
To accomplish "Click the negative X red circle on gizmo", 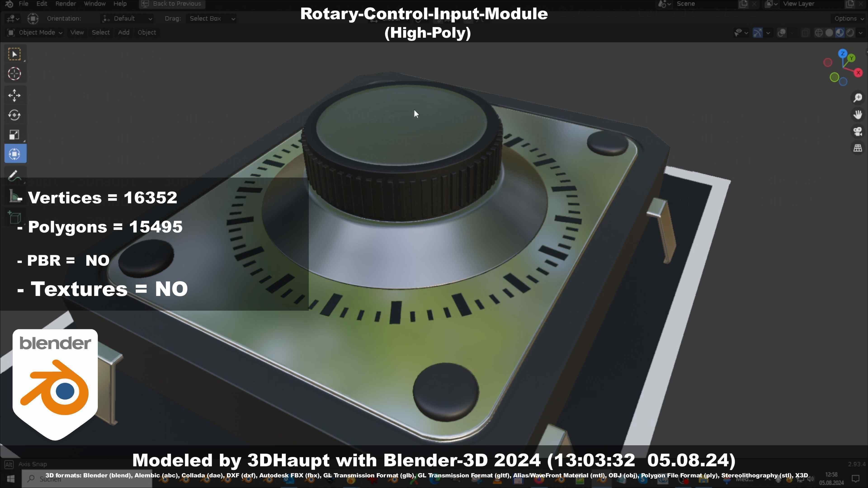I will (828, 62).
